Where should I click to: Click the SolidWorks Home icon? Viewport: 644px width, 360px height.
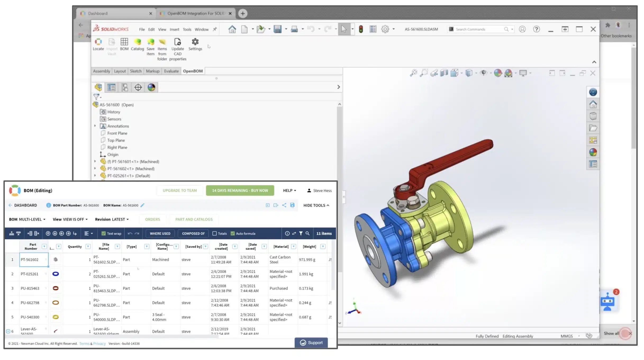[232, 29]
